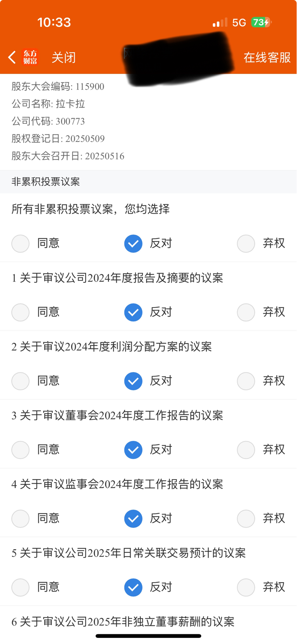The height and width of the screenshot is (644, 297).
Task: Click the 关闭 button in header
Action: point(64,58)
